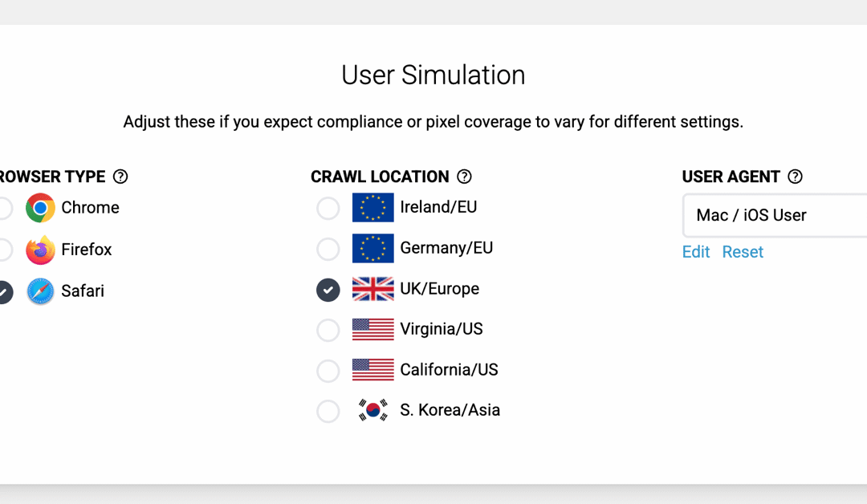Reset the user agent value
The width and height of the screenshot is (867, 504).
743,252
